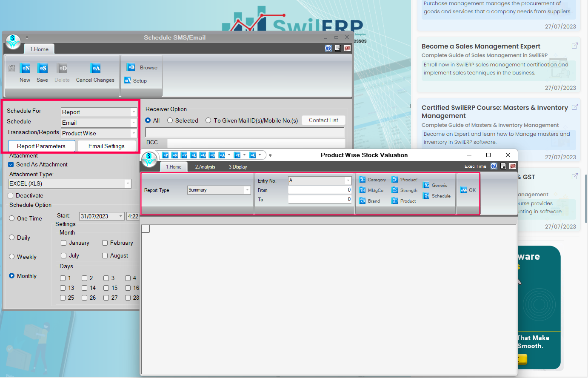588x378 pixels.
Task: Expand the Schedule dropdown showing Email
Action: click(134, 123)
